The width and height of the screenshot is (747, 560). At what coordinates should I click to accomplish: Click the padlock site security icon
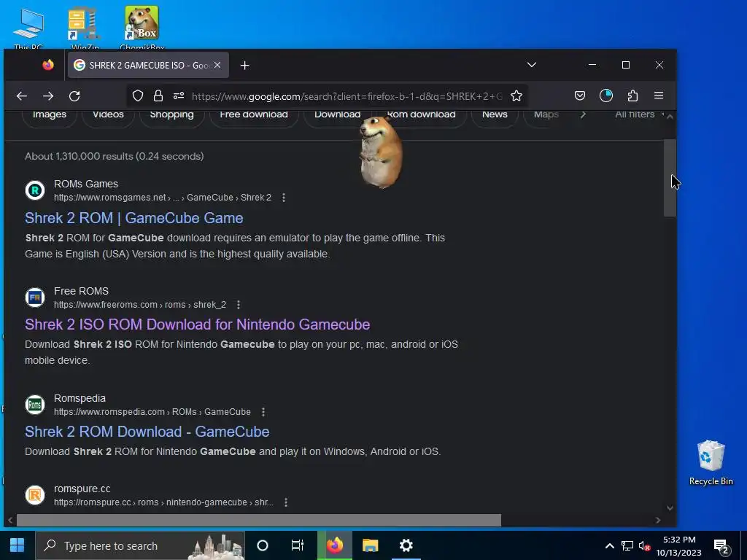point(158,96)
